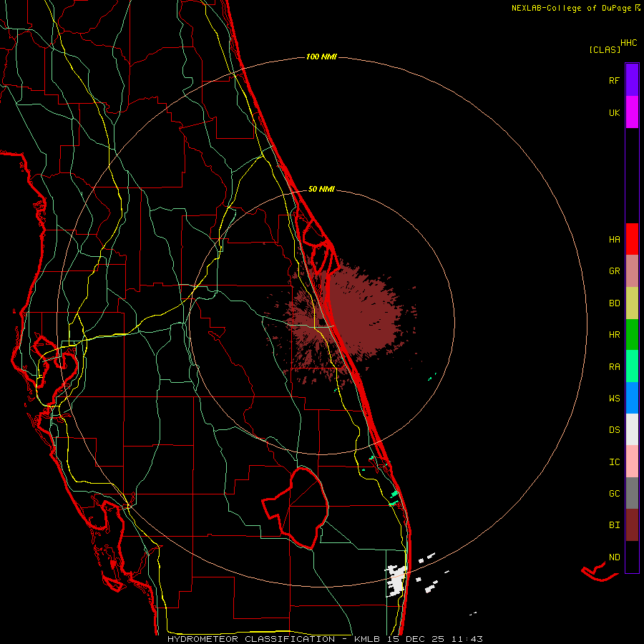Click the white dry snow echo cluster

(x=396, y=580)
